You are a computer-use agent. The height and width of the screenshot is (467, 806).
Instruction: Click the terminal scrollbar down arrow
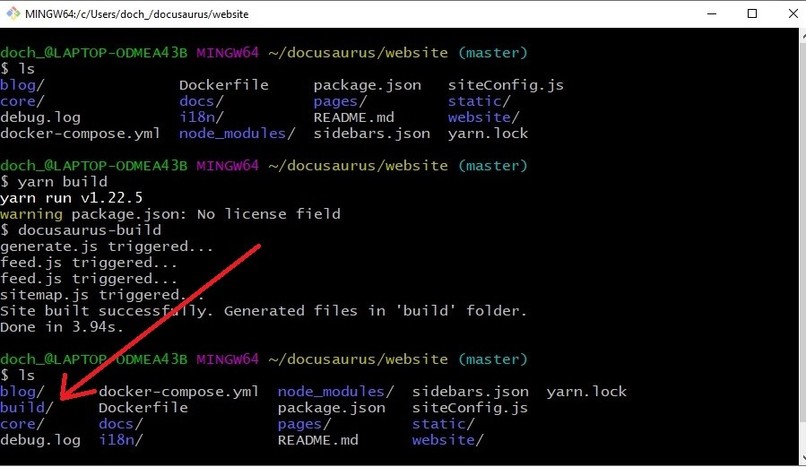click(803, 459)
